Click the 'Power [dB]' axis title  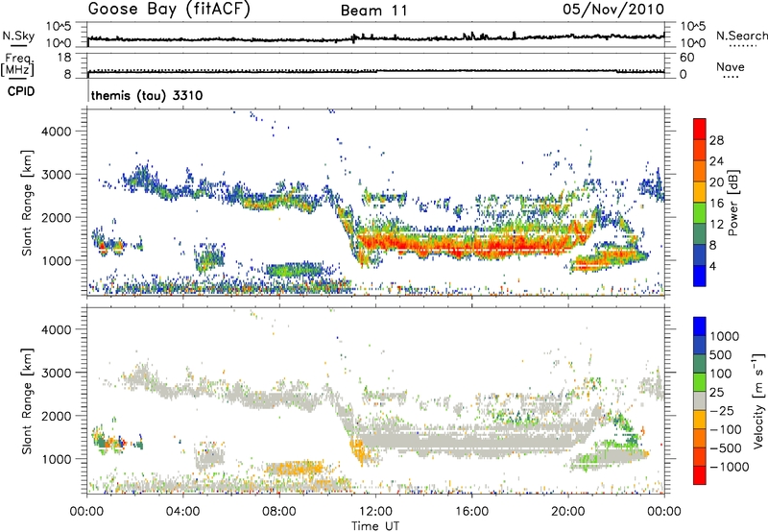click(x=732, y=203)
